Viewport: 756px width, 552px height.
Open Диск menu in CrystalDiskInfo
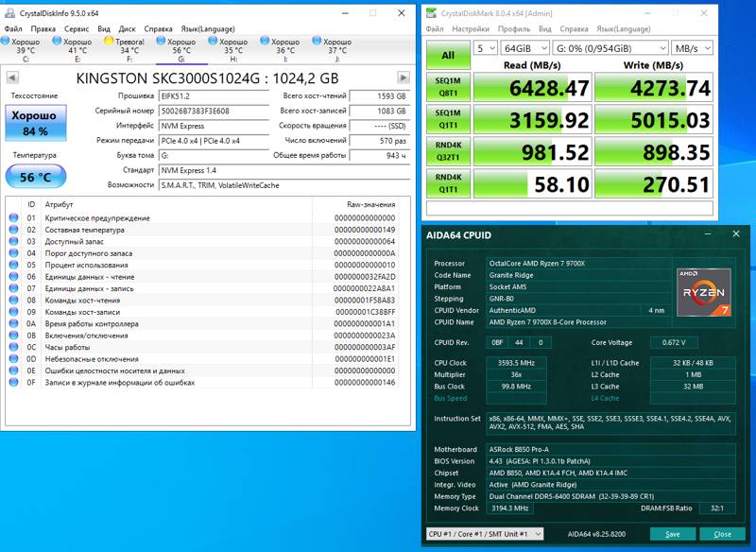127,29
